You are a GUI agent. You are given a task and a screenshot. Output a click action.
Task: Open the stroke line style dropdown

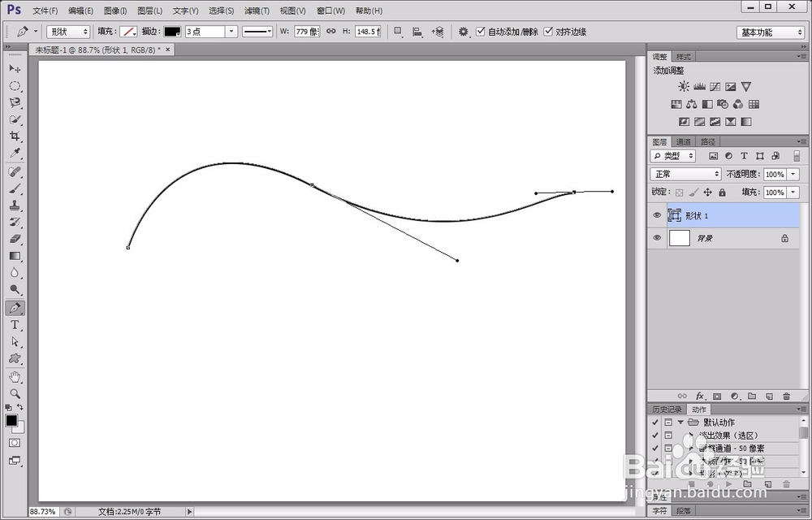point(257,32)
